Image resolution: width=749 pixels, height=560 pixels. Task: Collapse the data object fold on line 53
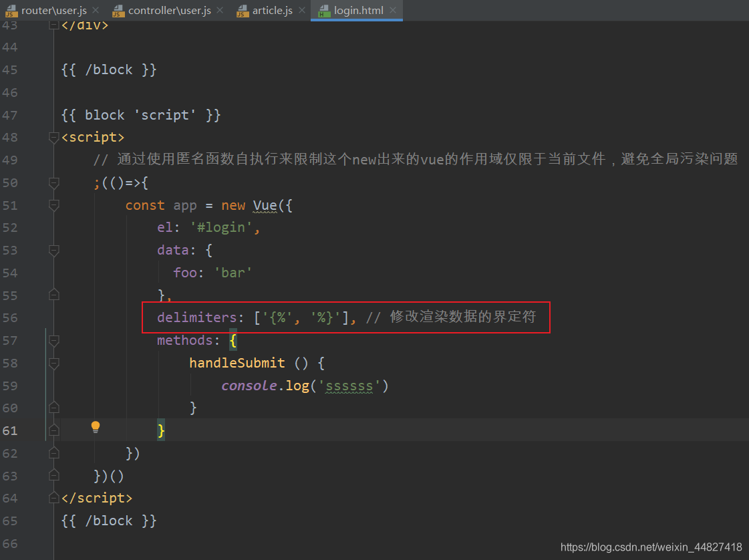(54, 251)
